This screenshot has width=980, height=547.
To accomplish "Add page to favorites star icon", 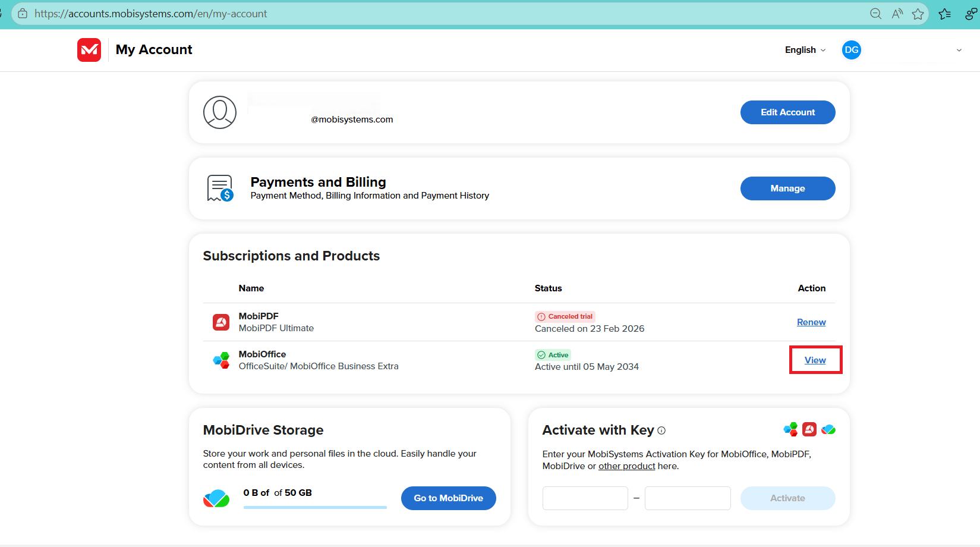I will pos(918,14).
